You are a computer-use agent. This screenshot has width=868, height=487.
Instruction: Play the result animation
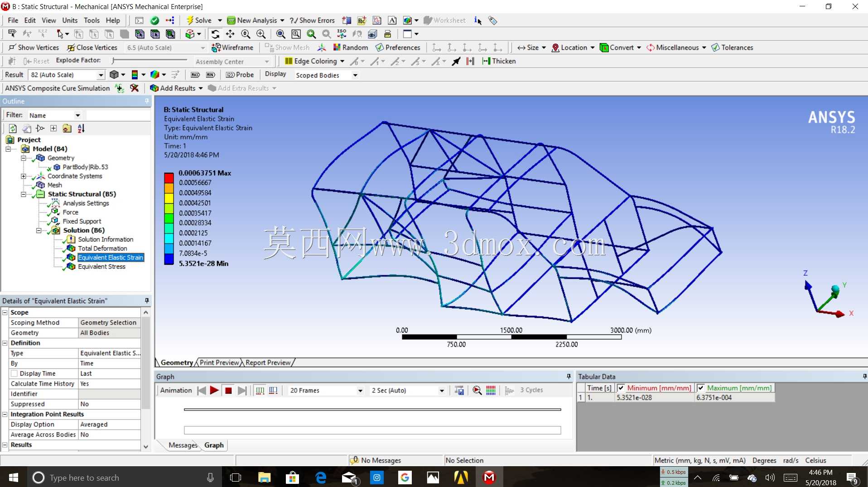pos(214,390)
